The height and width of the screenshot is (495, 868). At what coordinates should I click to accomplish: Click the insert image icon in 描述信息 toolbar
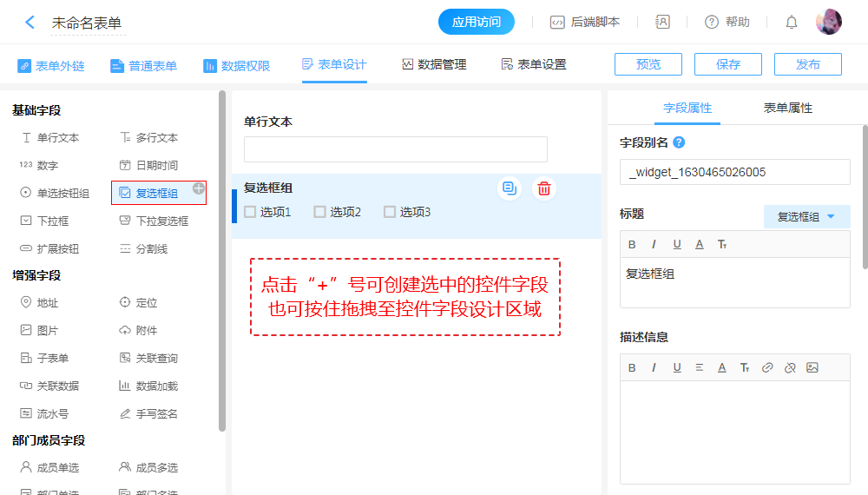pos(812,367)
